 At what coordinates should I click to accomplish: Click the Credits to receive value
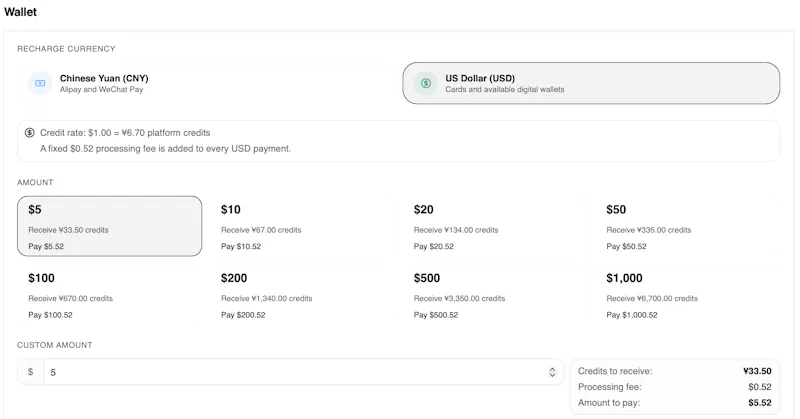(x=757, y=371)
